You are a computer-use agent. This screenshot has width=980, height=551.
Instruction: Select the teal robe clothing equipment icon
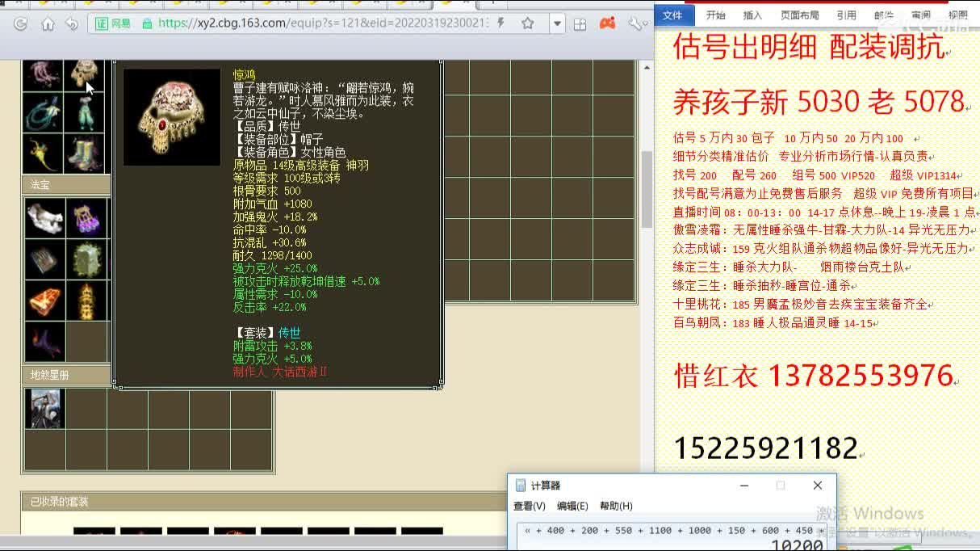click(x=85, y=112)
